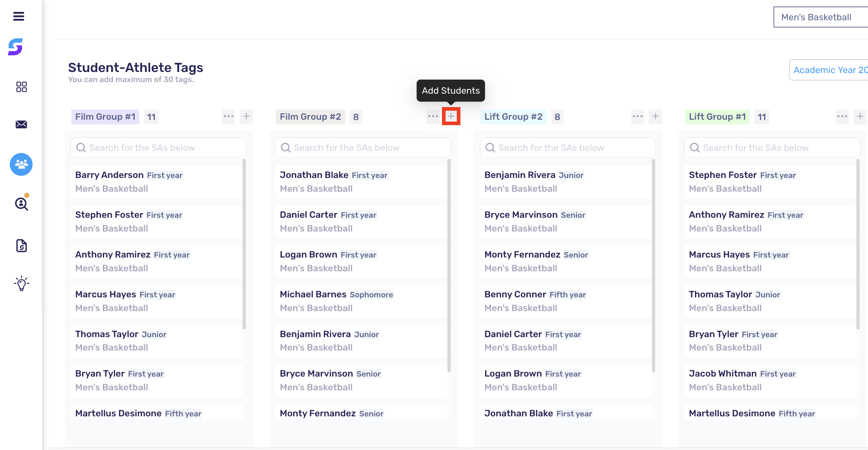Open more options for Film Group #1
The width and height of the screenshot is (868, 450).
pyautogui.click(x=228, y=116)
